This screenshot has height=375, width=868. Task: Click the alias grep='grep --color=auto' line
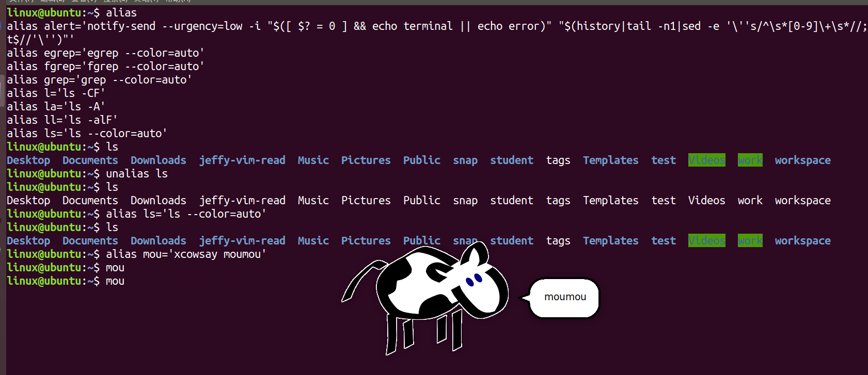[x=99, y=79]
